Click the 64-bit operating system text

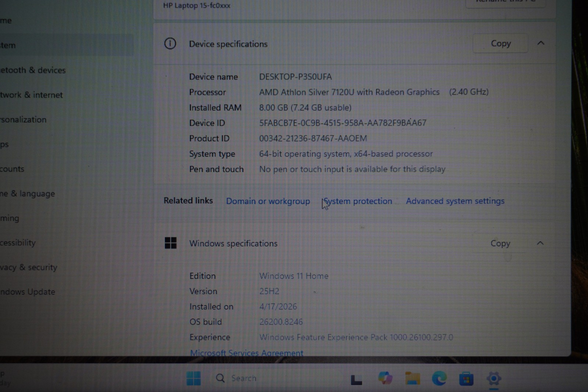tap(346, 154)
